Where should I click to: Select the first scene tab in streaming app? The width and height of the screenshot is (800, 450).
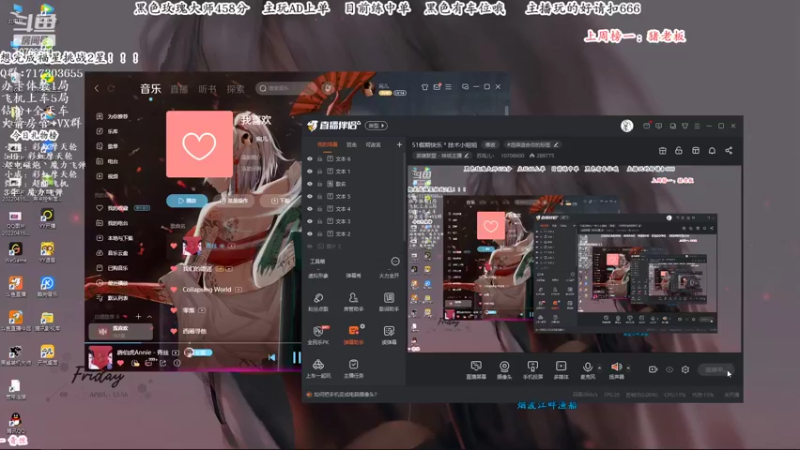point(327,144)
